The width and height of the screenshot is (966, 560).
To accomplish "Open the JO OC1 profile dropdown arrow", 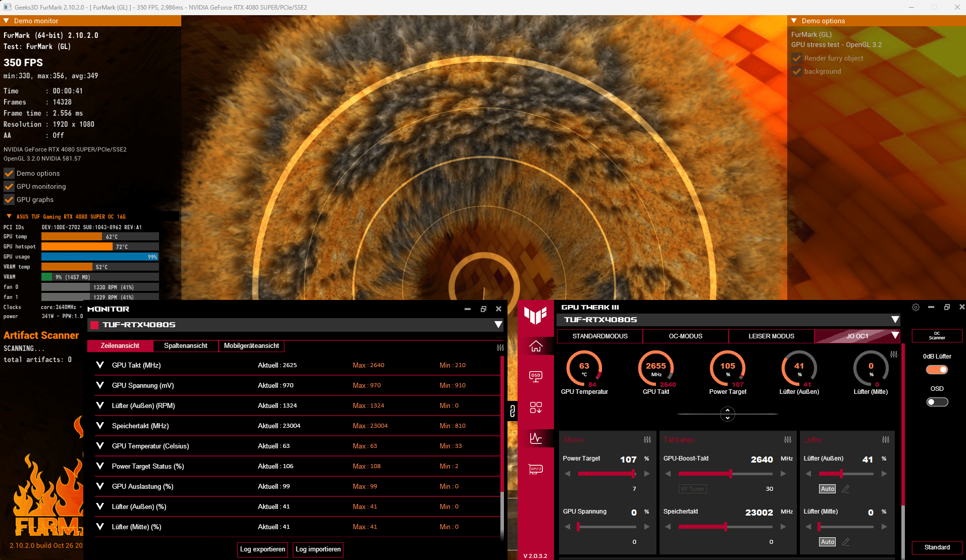I will coord(895,335).
